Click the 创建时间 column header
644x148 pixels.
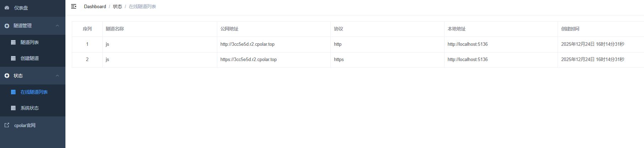click(570, 29)
